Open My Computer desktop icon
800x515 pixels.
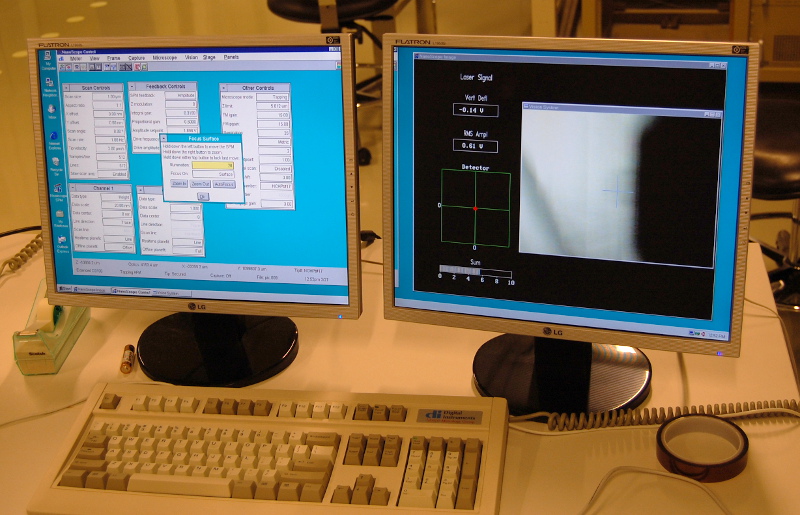click(x=49, y=62)
